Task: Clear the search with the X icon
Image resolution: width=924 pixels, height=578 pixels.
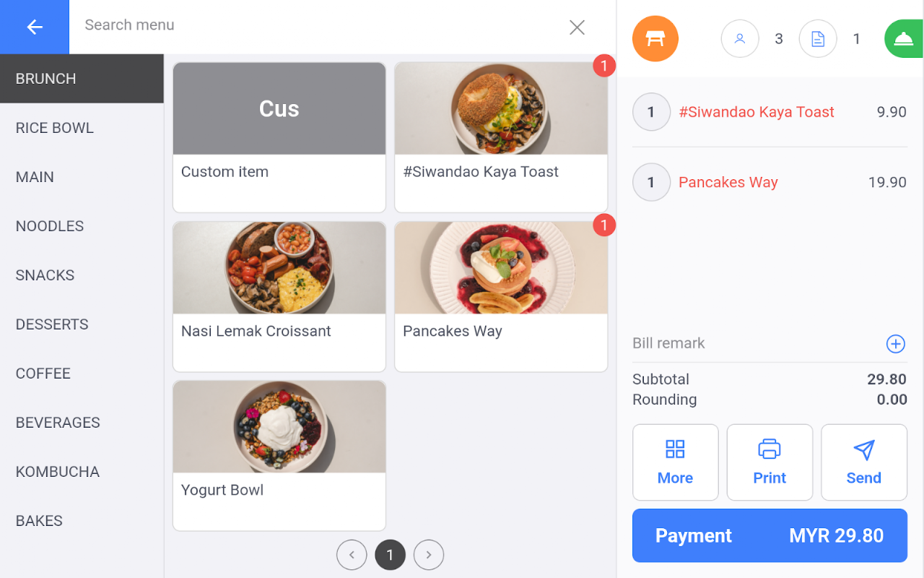Action: tap(577, 27)
